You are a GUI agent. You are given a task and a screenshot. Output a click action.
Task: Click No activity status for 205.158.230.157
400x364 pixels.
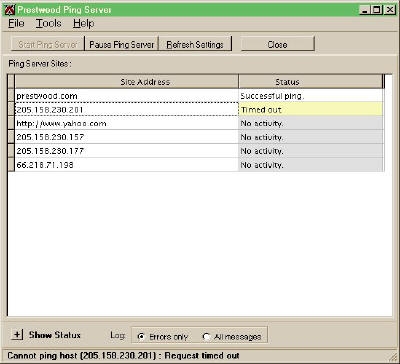[x=311, y=137]
